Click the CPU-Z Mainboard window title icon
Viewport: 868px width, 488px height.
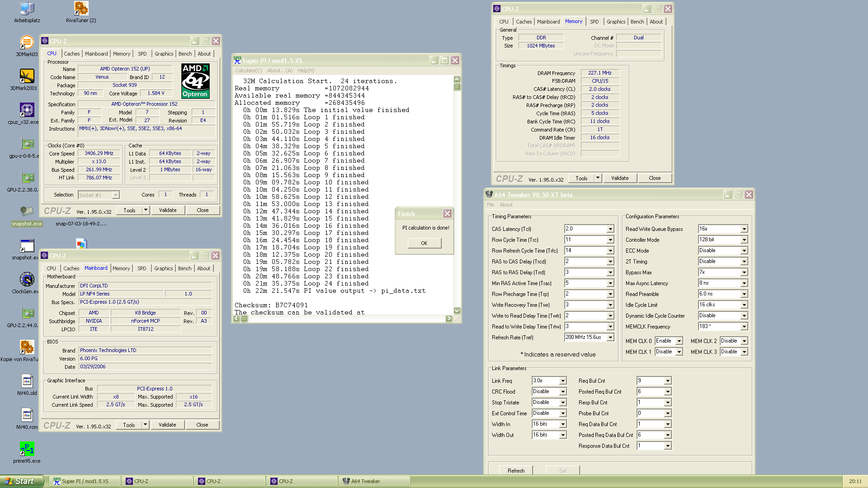(45, 255)
